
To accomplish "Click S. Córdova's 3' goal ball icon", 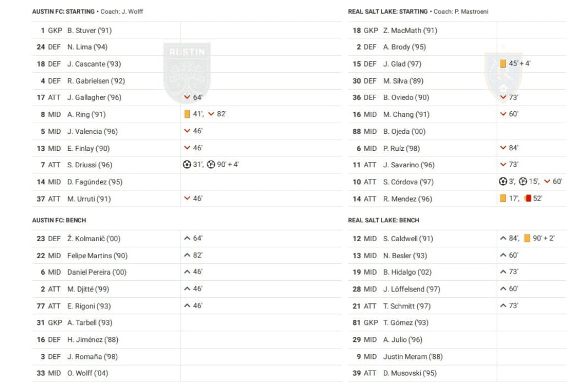I will coord(503,182).
